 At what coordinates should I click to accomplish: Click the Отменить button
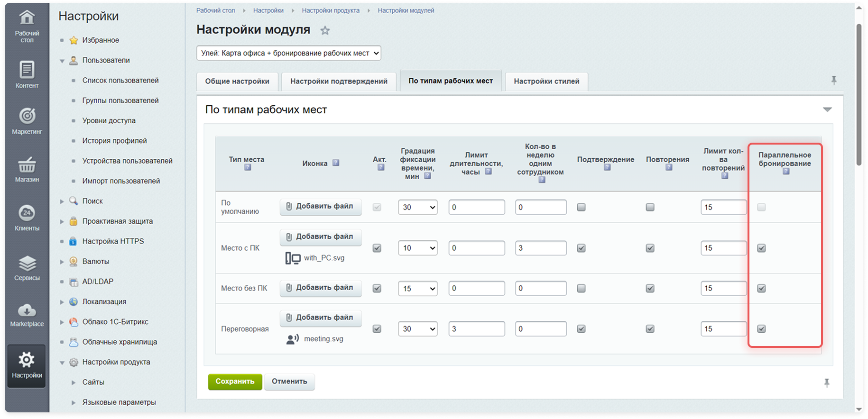click(289, 382)
